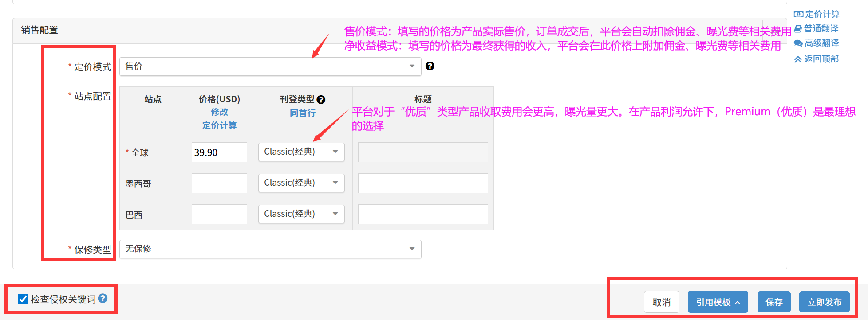Click the 修改 link under price header
This screenshot has height=320, width=868.
pos(219,112)
